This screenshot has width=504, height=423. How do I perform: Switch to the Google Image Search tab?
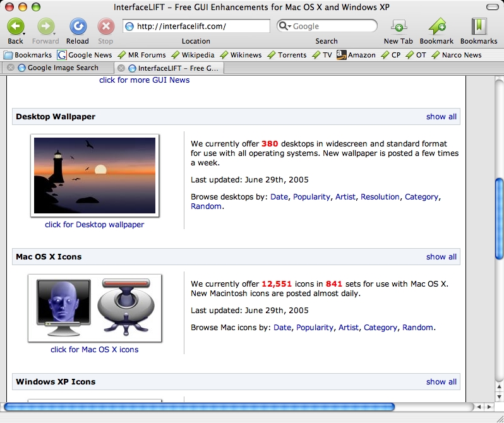pyautogui.click(x=63, y=68)
